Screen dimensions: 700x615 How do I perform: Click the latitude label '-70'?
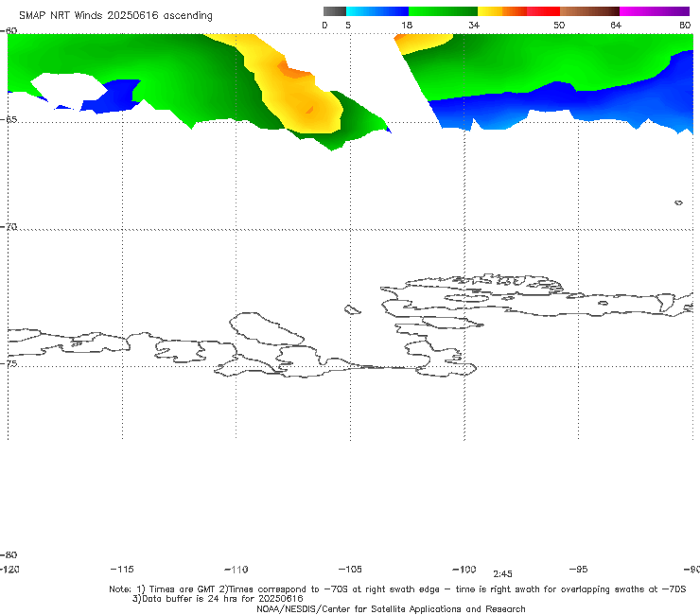(9, 227)
